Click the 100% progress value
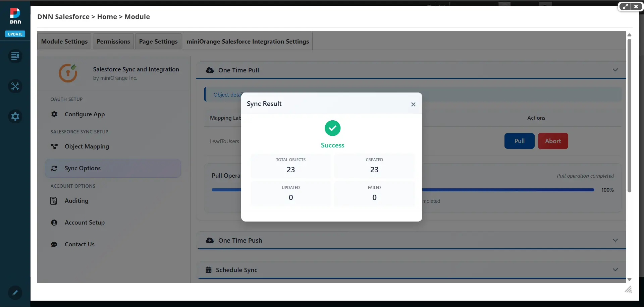This screenshot has height=307, width=644. coord(607,190)
